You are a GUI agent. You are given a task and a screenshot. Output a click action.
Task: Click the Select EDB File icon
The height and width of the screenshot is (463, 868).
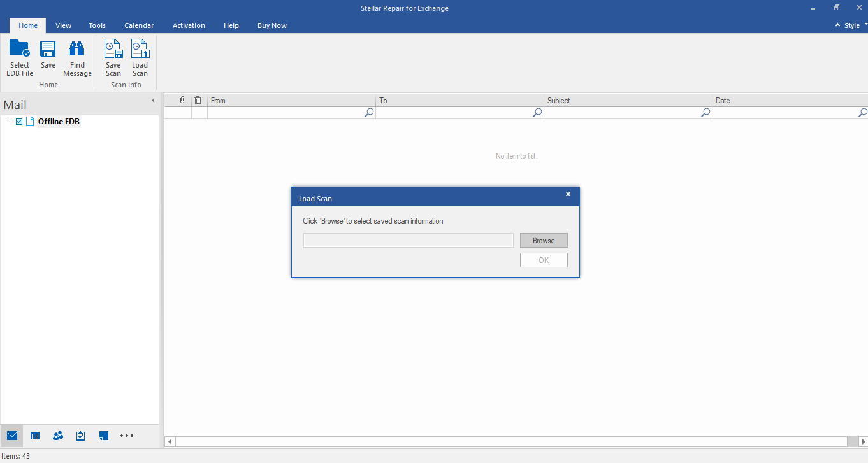tap(20, 49)
